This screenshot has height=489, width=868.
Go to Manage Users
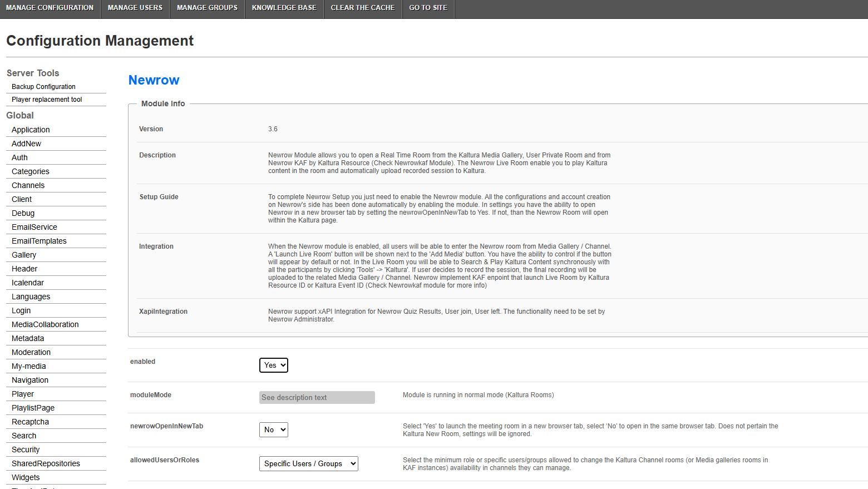(x=135, y=8)
